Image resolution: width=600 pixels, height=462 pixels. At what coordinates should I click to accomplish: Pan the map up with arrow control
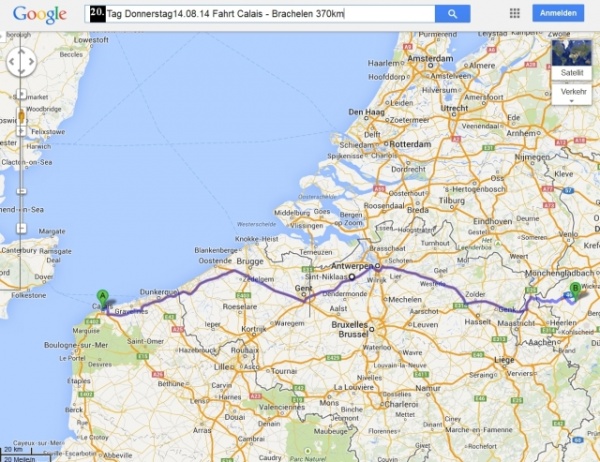point(21,52)
